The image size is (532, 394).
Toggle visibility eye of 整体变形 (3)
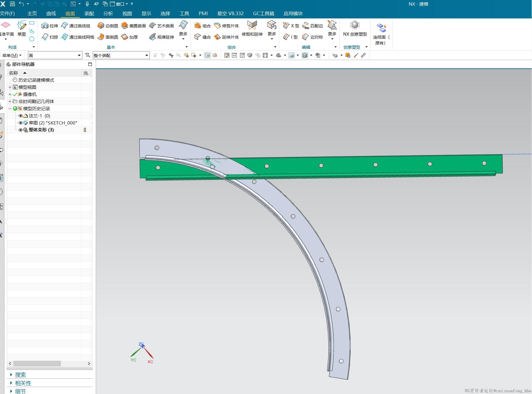coord(21,130)
